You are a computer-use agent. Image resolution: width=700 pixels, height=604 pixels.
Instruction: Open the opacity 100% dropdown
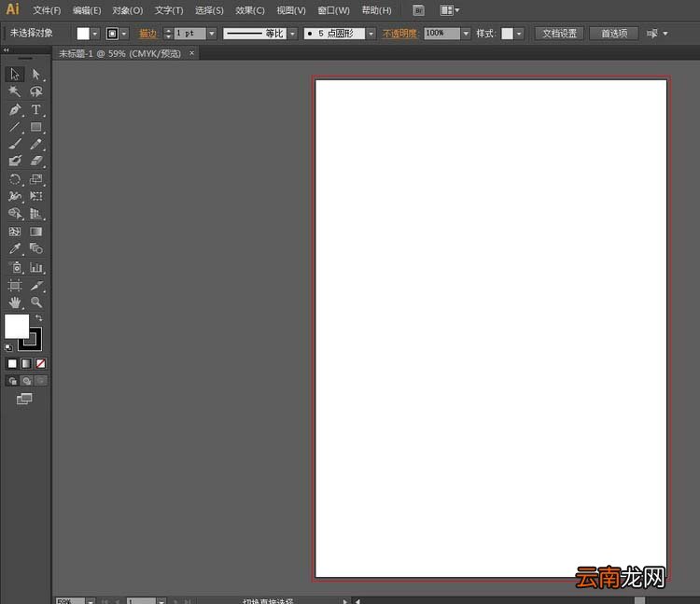tap(466, 34)
